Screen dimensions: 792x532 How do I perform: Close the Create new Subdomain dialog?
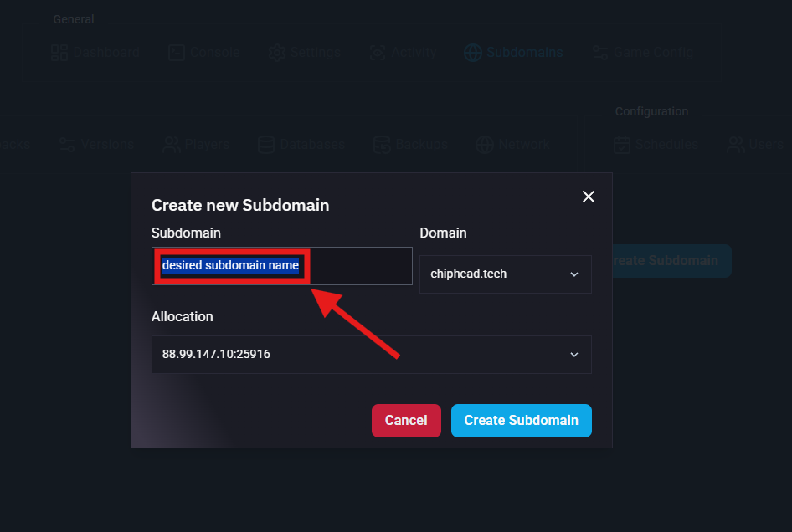coord(589,197)
